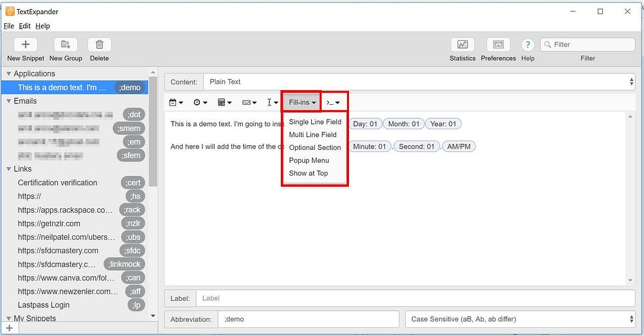This screenshot has width=644, height=335.
Task: Collapse the Applications group
Action: coord(8,74)
